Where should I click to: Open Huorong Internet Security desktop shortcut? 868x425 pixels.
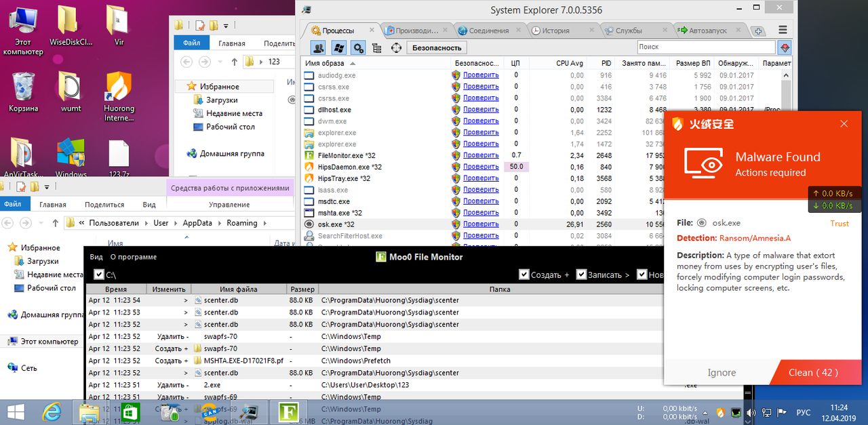click(x=119, y=97)
